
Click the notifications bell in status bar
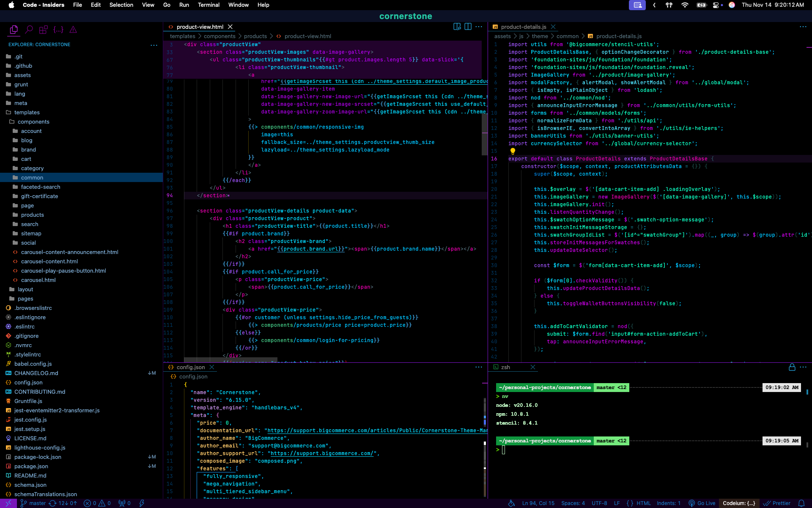point(801,503)
